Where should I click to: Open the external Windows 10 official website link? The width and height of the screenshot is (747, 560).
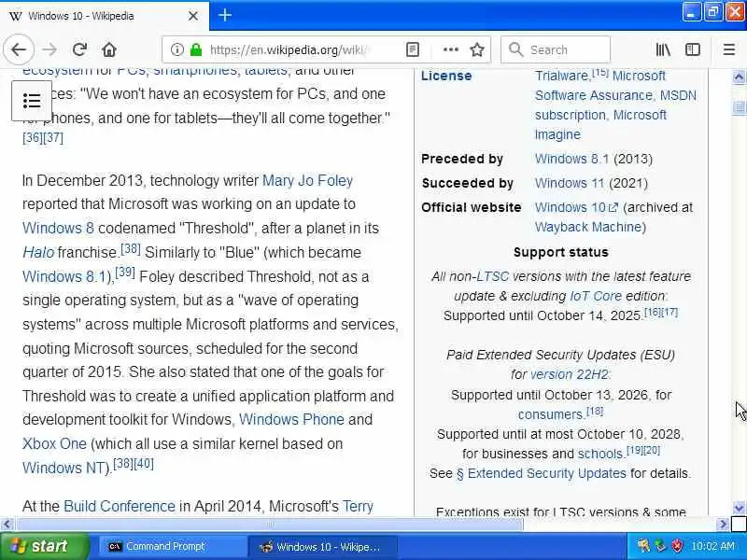[576, 207]
